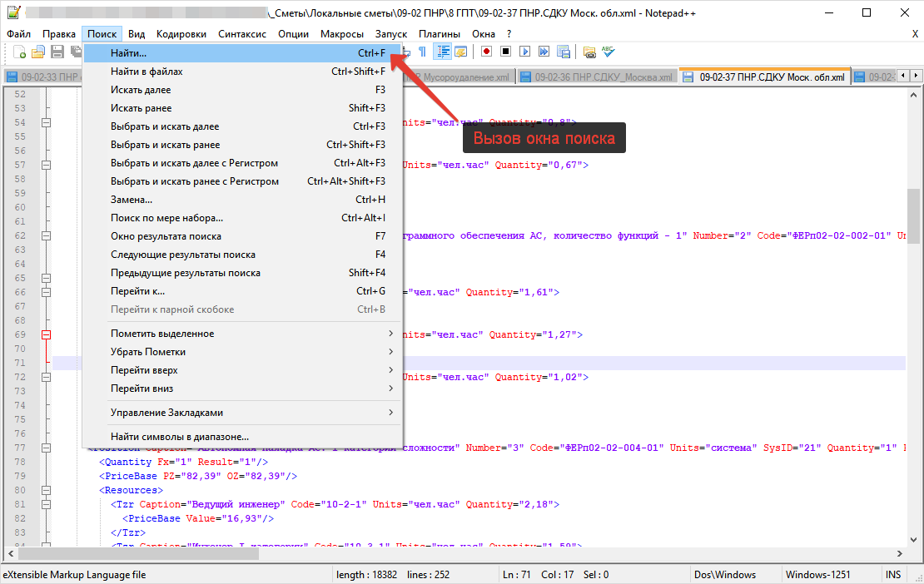The height and width of the screenshot is (584, 924).
Task: Start macro recording with the red dot icon
Action: coord(486,52)
